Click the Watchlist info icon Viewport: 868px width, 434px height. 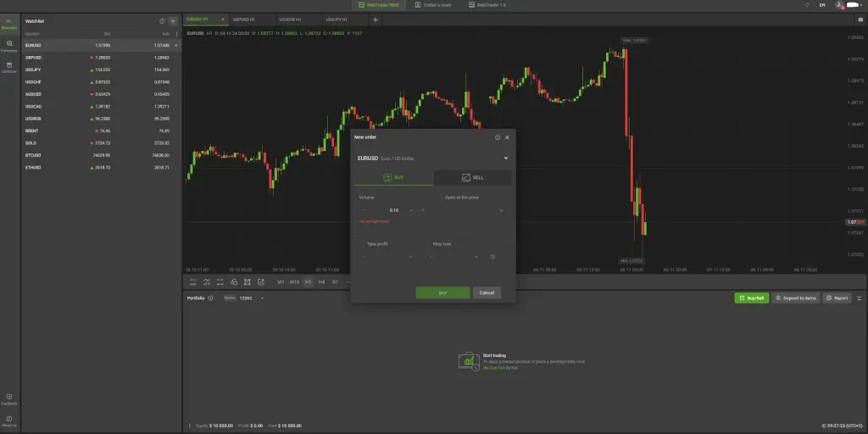[x=162, y=21]
